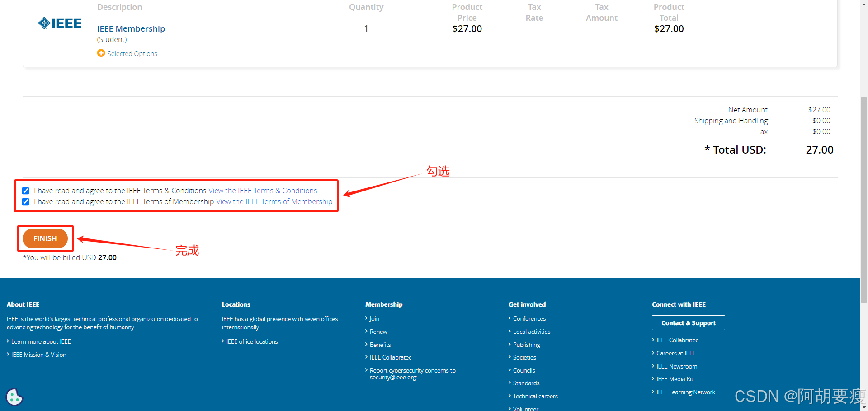This screenshot has width=868, height=411.
Task: Click the Locations footer heading
Action: 236,304
